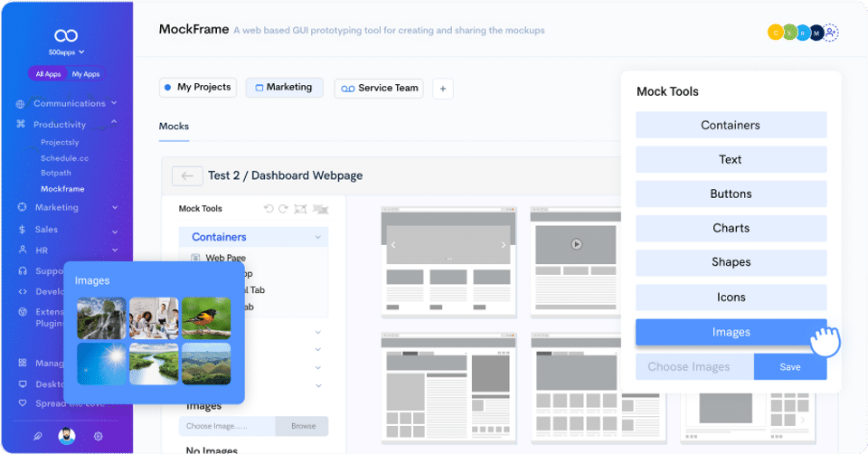Select the My Projects tab

(x=198, y=87)
